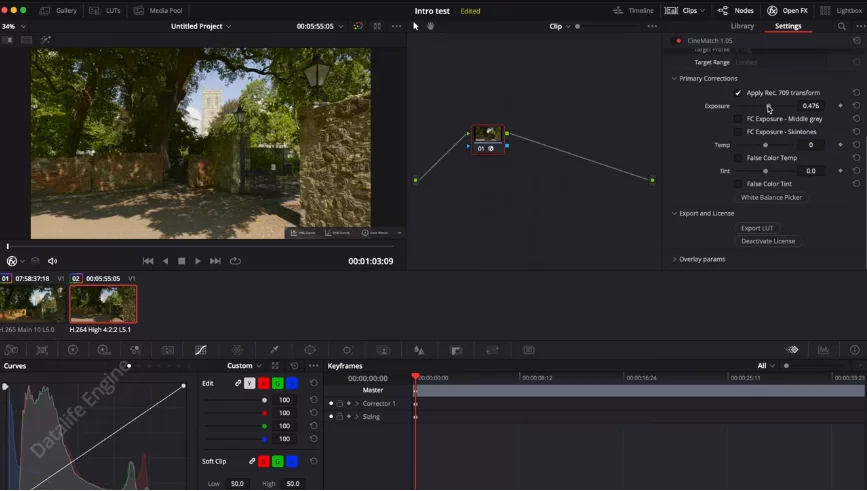Switch to the Library tab

(x=742, y=26)
